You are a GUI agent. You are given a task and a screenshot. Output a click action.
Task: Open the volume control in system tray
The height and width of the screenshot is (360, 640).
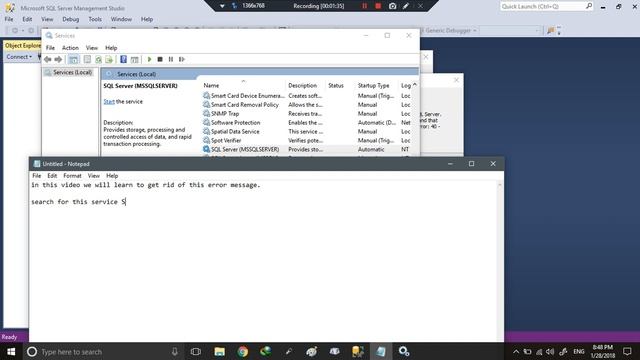click(x=550, y=351)
